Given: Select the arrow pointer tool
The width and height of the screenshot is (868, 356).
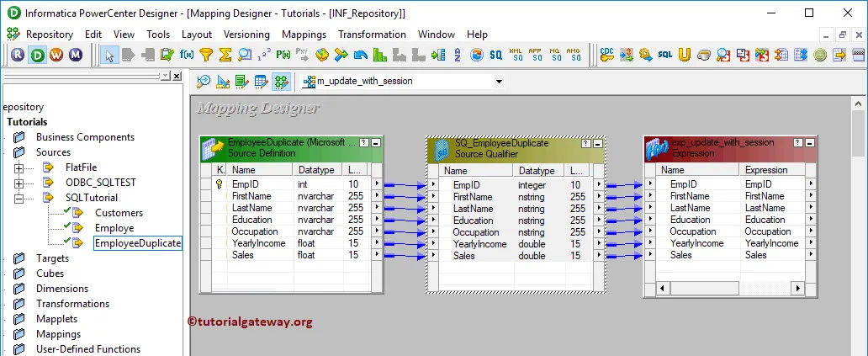Looking at the screenshot, I should 109,55.
